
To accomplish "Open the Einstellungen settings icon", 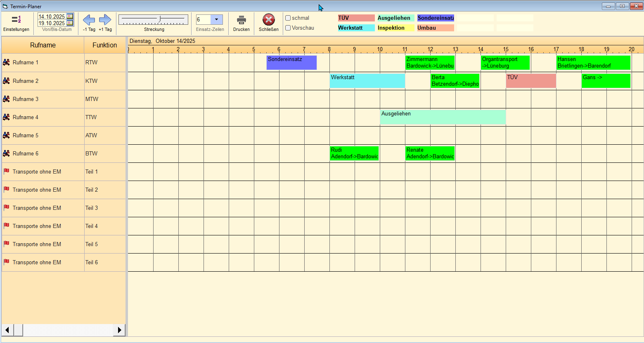I will pyautogui.click(x=16, y=20).
